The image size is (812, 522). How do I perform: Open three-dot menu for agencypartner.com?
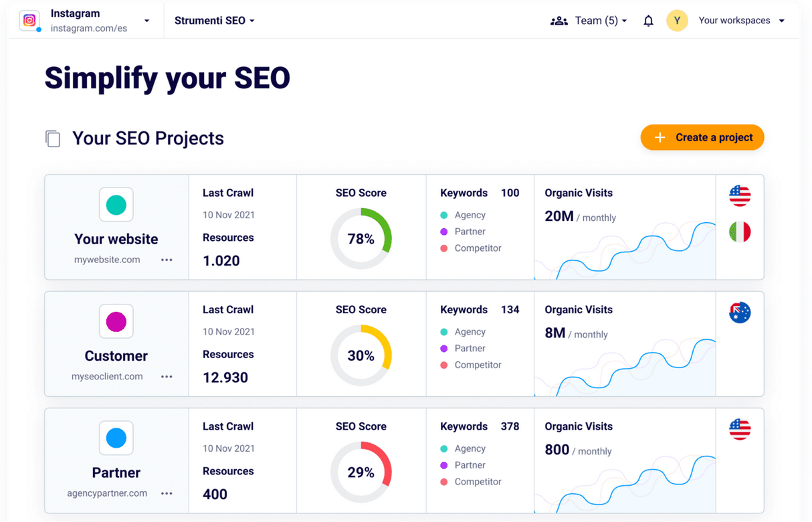(167, 494)
